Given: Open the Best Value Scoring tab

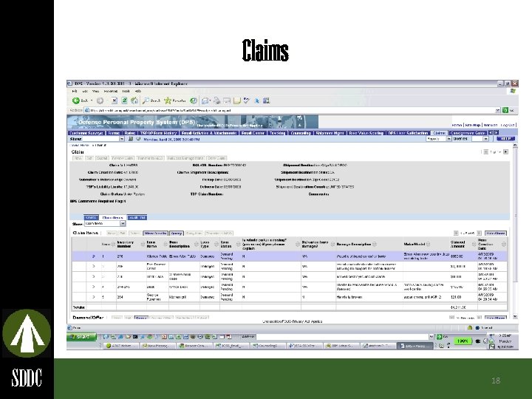Looking at the screenshot, I should point(366,133).
